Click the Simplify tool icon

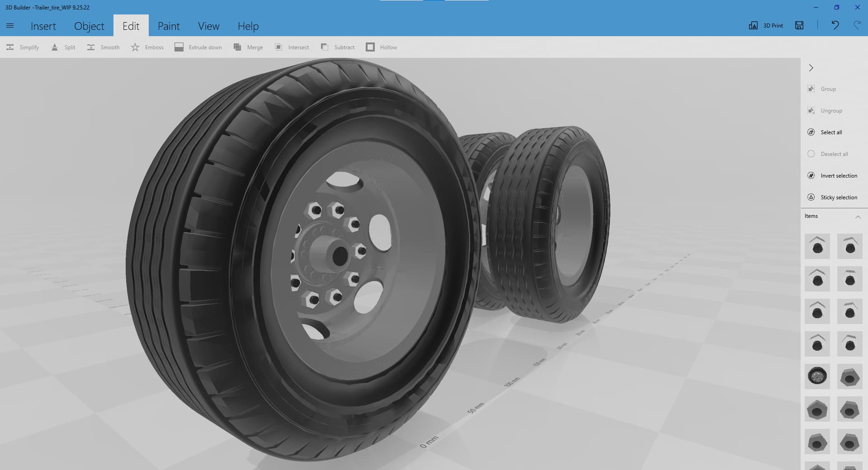click(x=10, y=47)
